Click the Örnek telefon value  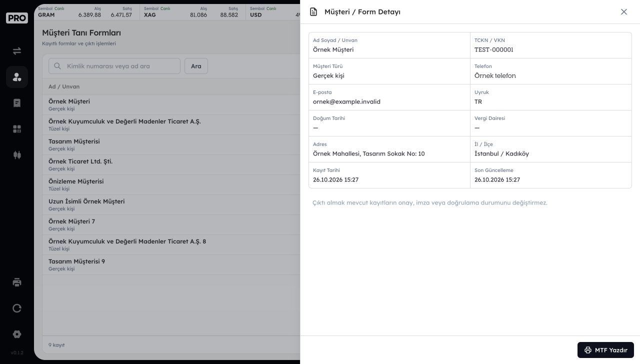[x=495, y=75]
